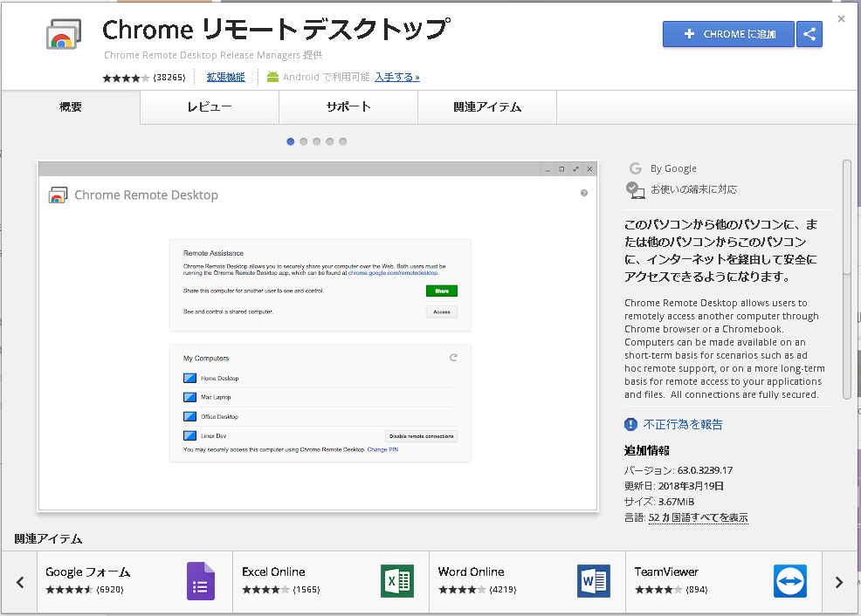
Task: Click the 不正行為を報告 link
Action: point(683,425)
